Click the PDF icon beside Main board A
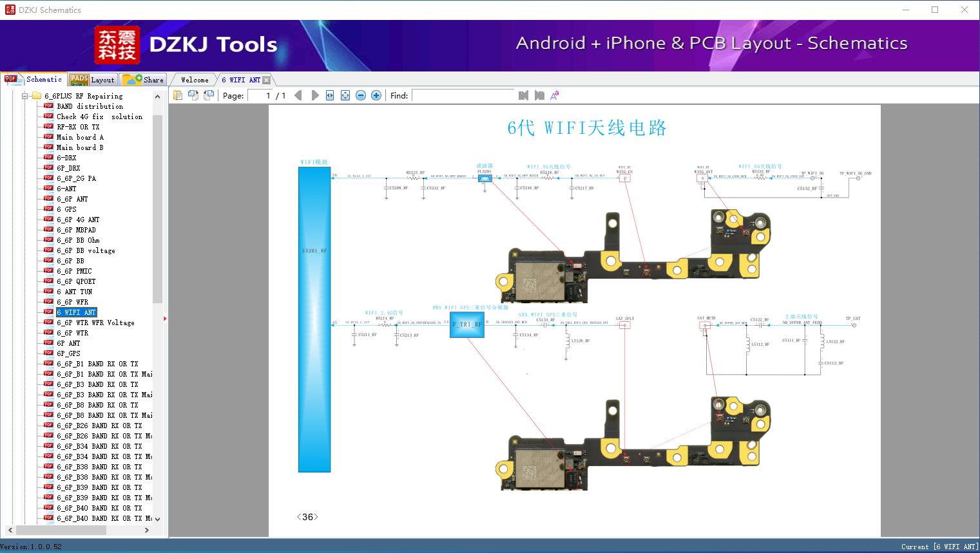 [x=48, y=137]
